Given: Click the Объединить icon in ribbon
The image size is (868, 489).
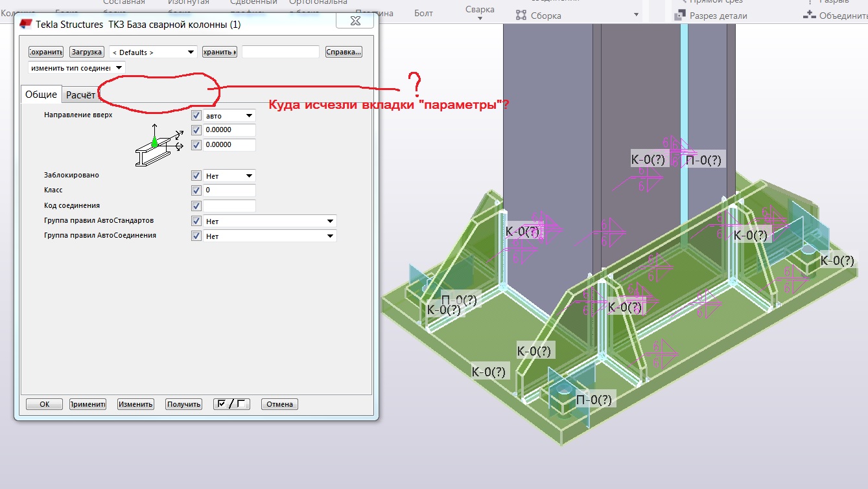Looking at the screenshot, I should click(809, 15).
